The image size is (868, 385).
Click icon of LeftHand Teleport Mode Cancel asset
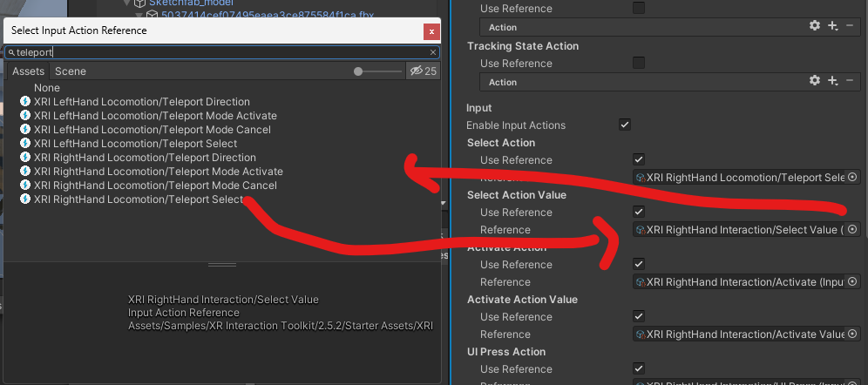25,129
